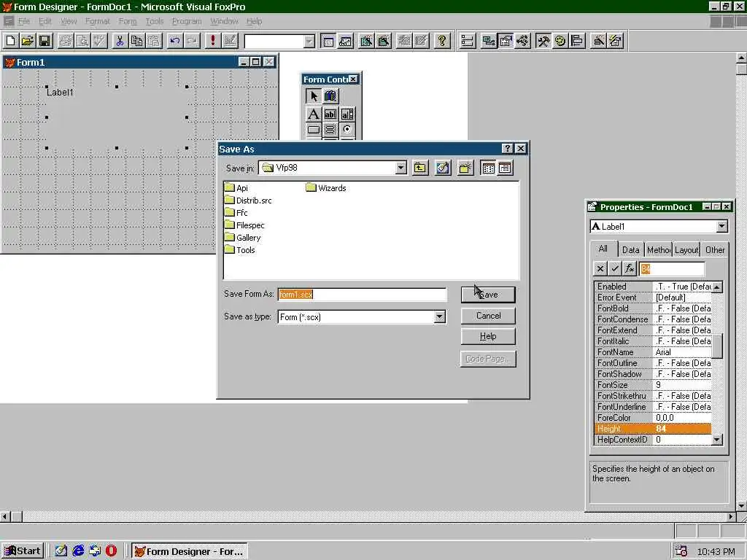747x560 pixels.
Task: Click the Create New Folder icon in Save As
Action: (x=465, y=168)
